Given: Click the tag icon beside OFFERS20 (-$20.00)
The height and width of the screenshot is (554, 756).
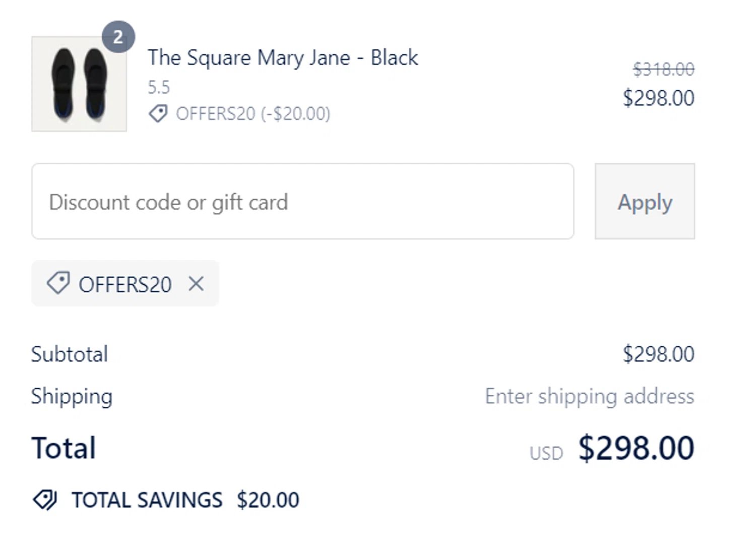Looking at the screenshot, I should coord(158,113).
